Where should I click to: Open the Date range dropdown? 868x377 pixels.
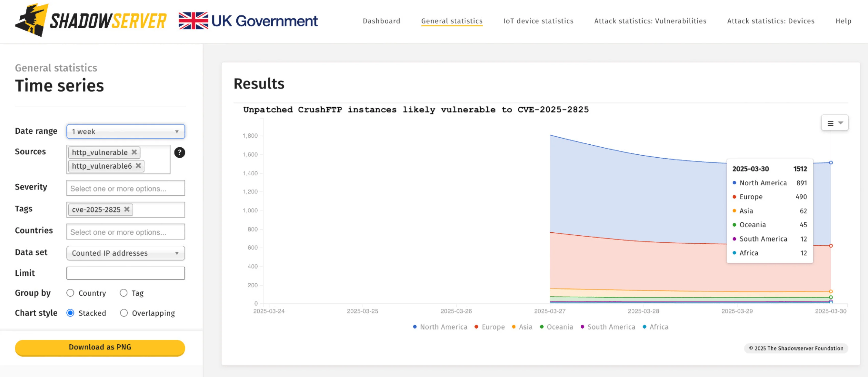coord(126,132)
